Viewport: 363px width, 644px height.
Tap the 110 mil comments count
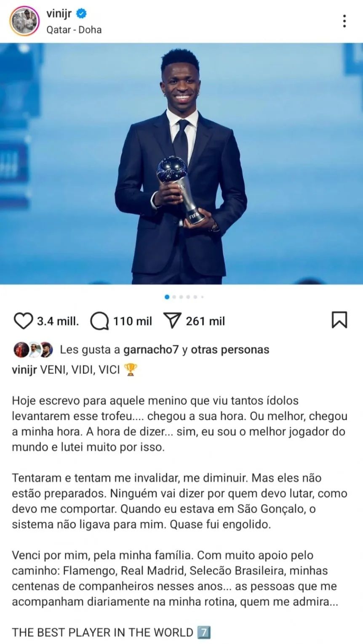coord(132,321)
